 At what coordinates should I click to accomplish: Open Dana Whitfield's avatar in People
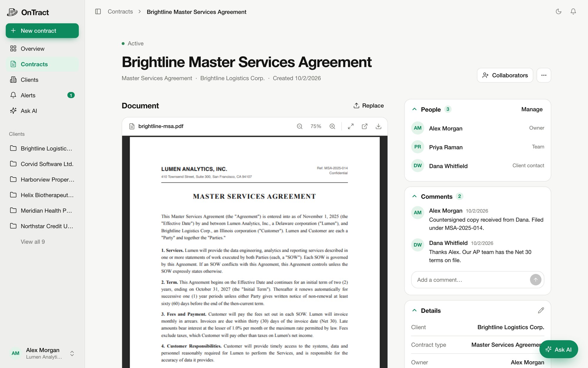coord(417,166)
